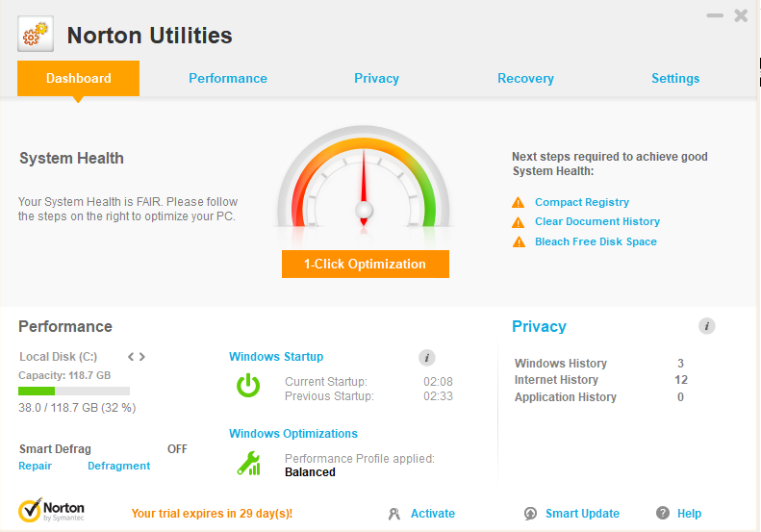Show next disk with right arrow
This screenshot has width=761, height=532.
[x=142, y=357]
